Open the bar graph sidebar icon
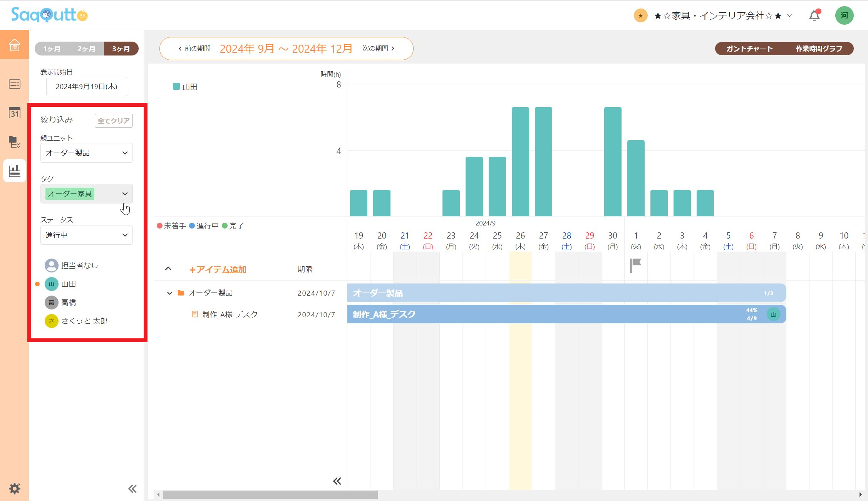Screen dimensions: 868x501 pos(14,170)
